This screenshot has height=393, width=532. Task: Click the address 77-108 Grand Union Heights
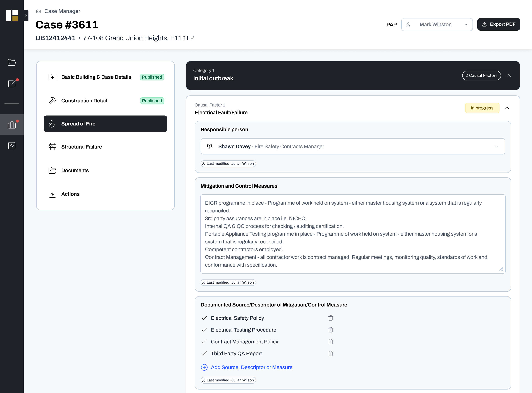[139, 38]
